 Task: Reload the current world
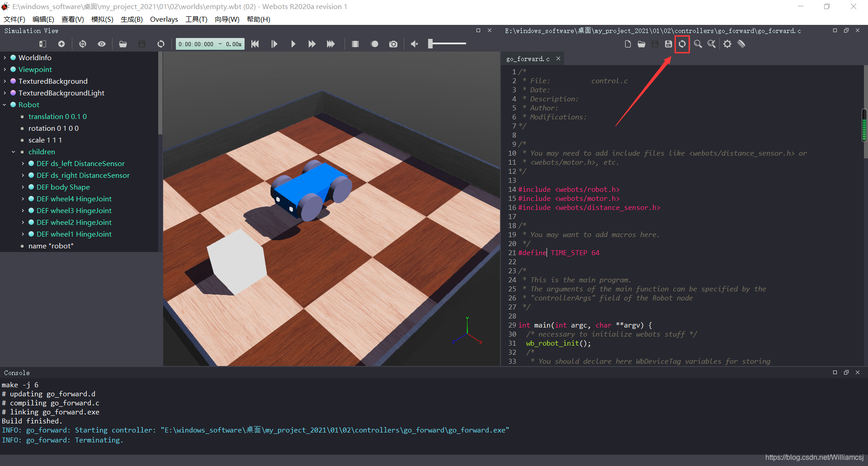coord(161,43)
